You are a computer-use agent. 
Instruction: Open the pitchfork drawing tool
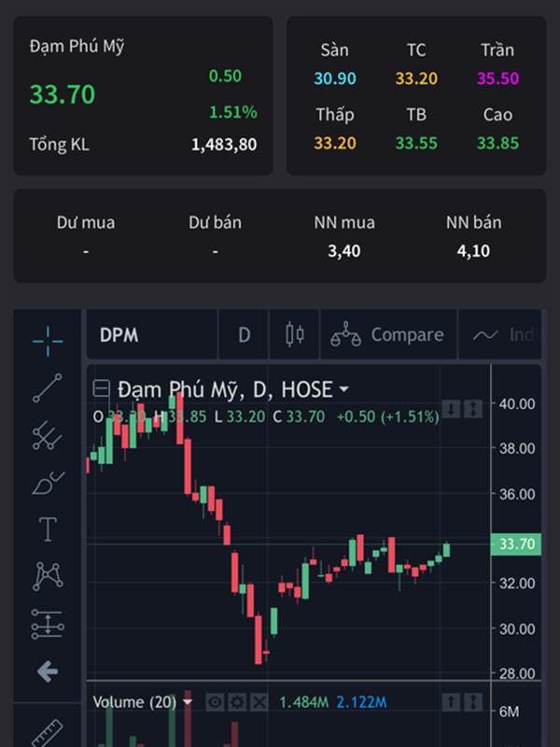coord(48,435)
